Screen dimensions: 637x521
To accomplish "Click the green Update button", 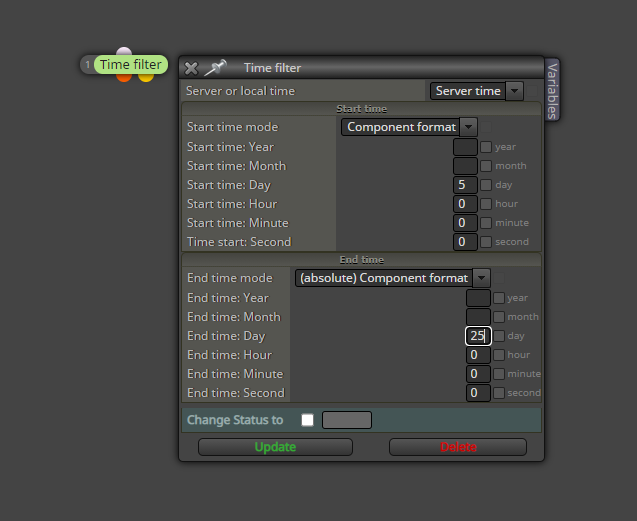I will pyautogui.click(x=275, y=447).
